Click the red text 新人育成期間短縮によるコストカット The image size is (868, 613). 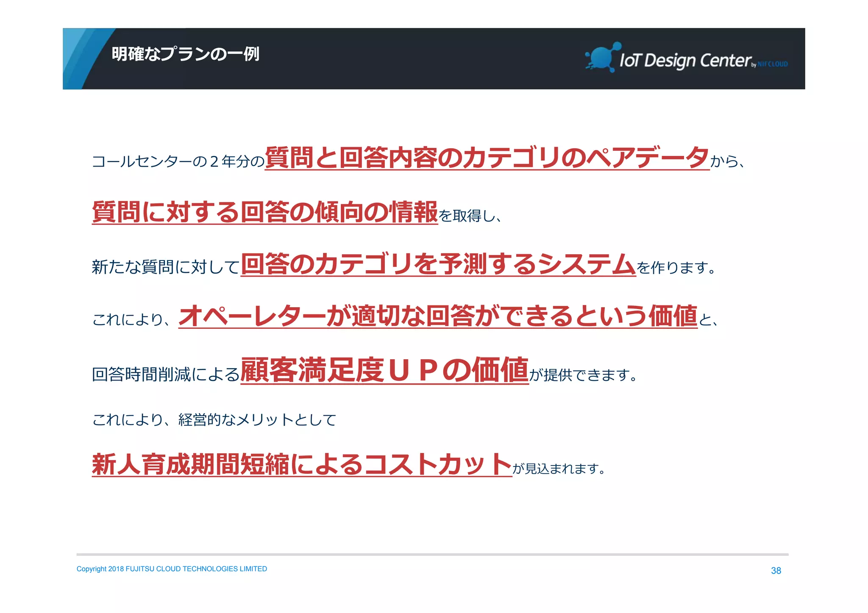click(302, 464)
